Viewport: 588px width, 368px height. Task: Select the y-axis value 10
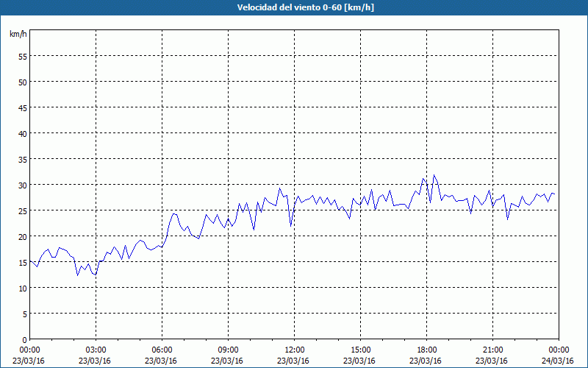pos(23,288)
